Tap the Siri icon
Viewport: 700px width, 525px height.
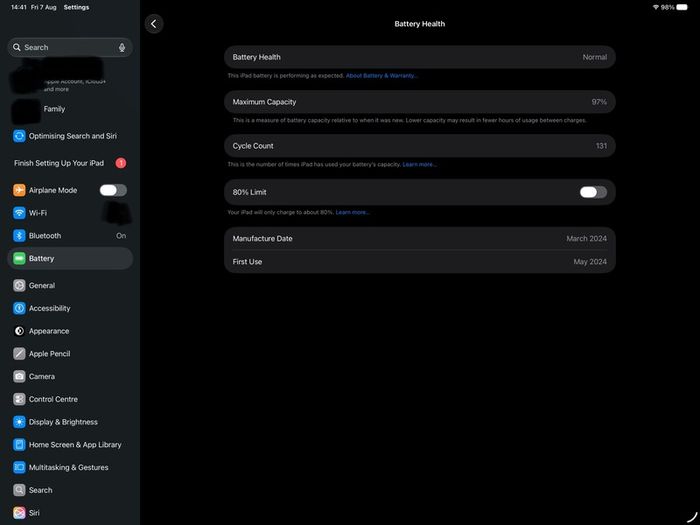[19, 513]
